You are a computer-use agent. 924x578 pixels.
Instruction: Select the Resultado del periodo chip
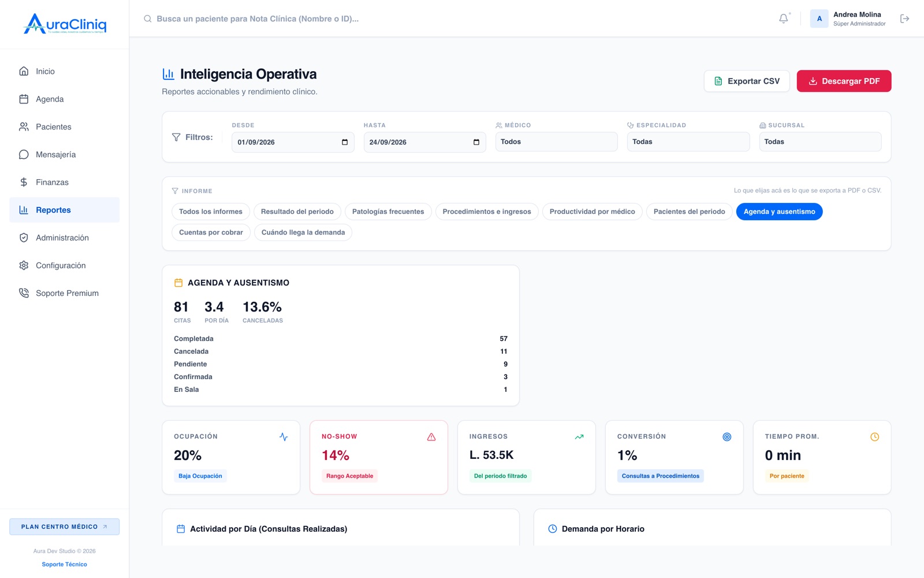click(297, 212)
